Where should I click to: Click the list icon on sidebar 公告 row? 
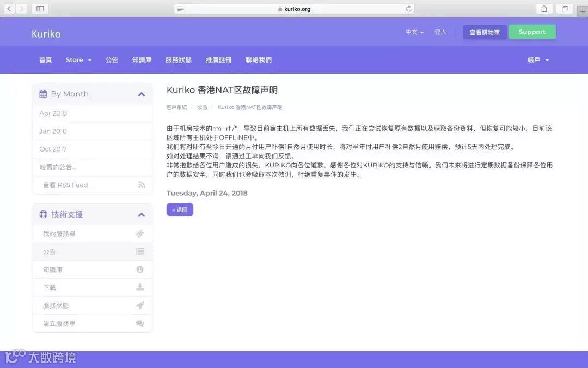tap(140, 251)
